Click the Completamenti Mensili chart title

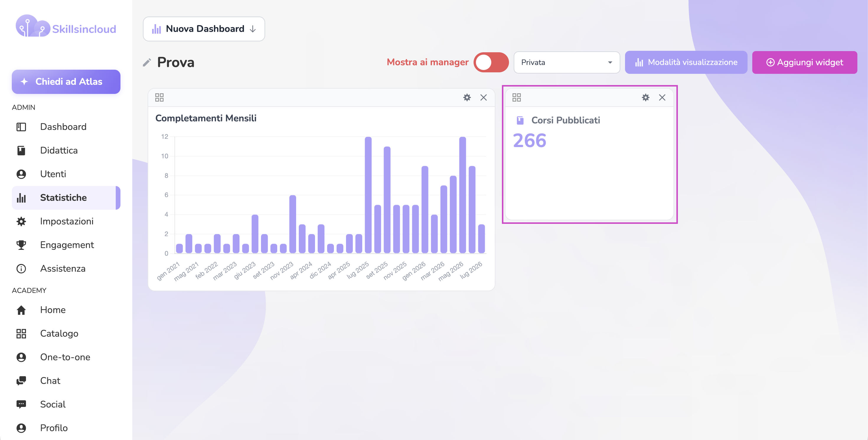click(206, 118)
